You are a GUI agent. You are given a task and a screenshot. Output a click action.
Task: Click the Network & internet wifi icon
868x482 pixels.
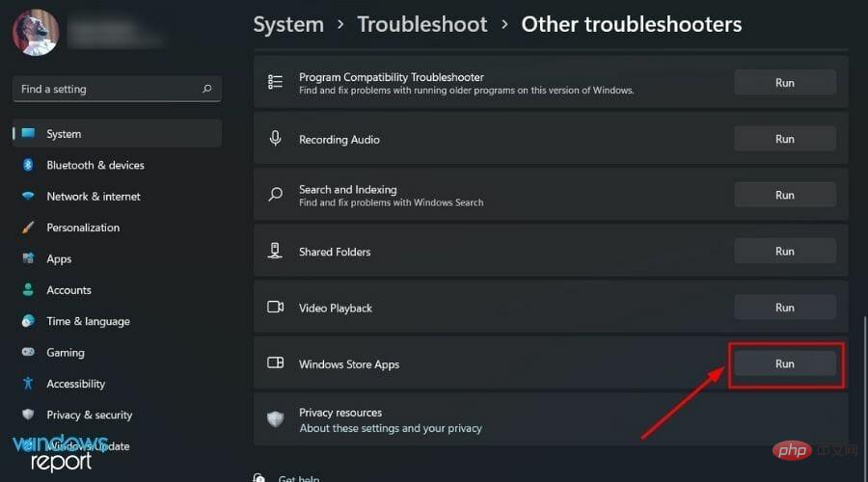pyautogui.click(x=28, y=196)
